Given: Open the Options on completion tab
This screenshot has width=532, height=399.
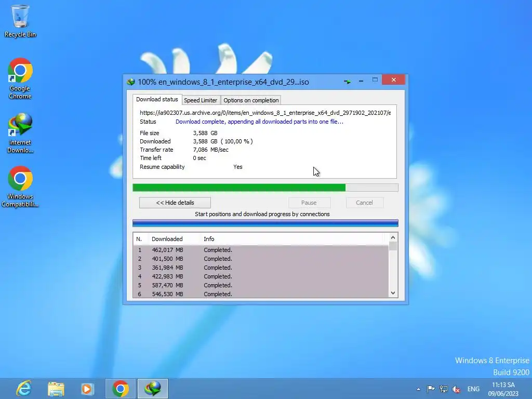Looking at the screenshot, I should pos(251,100).
